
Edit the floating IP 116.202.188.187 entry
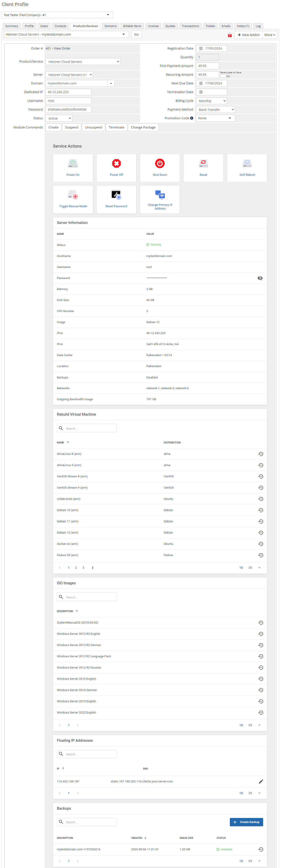click(260, 781)
